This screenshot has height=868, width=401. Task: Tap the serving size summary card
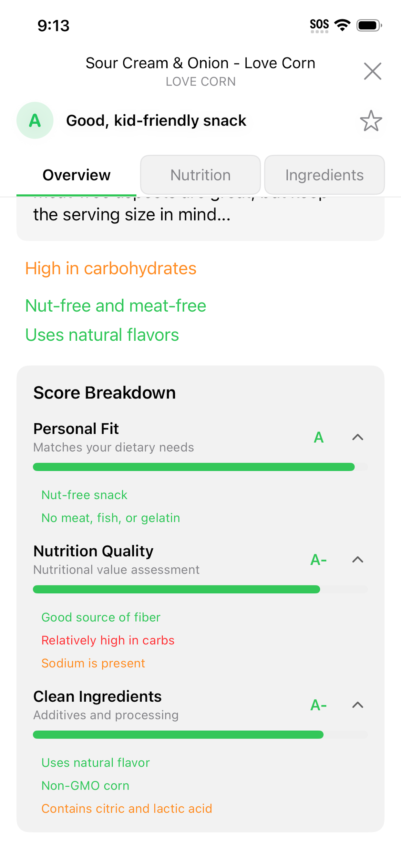point(200,217)
